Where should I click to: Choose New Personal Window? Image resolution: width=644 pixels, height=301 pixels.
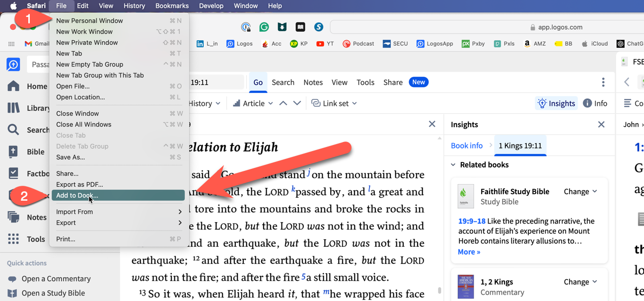pos(118,21)
